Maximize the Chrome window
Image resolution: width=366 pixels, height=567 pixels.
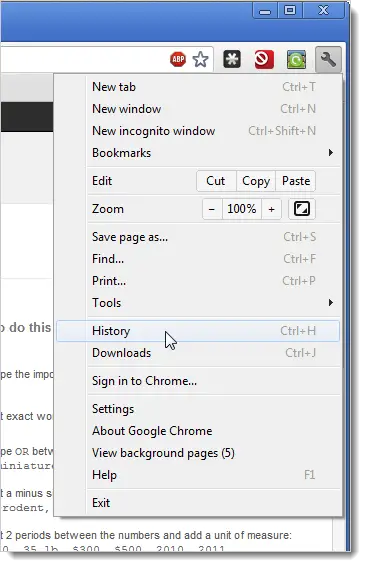pyautogui.click(x=290, y=10)
